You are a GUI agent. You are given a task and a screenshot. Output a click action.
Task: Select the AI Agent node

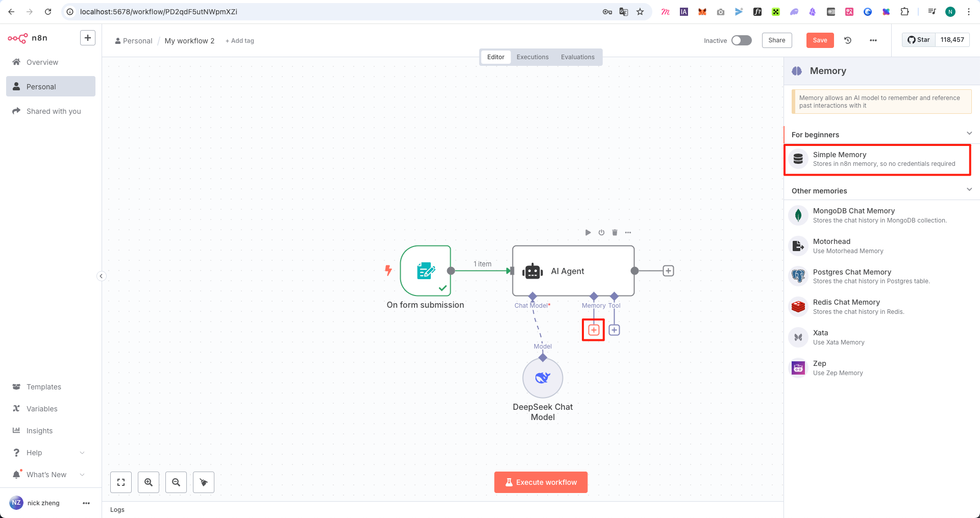pos(573,271)
